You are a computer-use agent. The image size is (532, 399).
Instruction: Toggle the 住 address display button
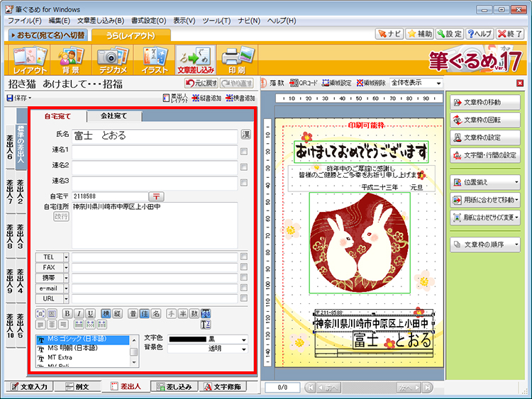click(144, 313)
